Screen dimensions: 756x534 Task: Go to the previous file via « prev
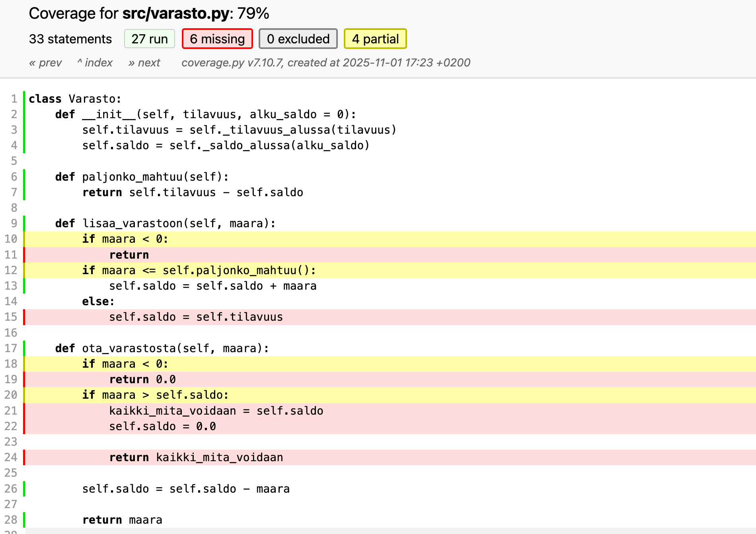pos(45,63)
